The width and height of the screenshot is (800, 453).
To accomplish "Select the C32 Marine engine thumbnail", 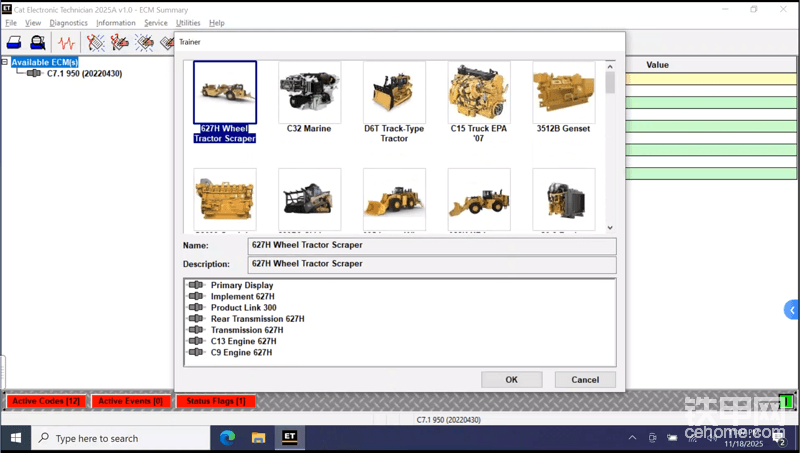I will click(x=309, y=93).
